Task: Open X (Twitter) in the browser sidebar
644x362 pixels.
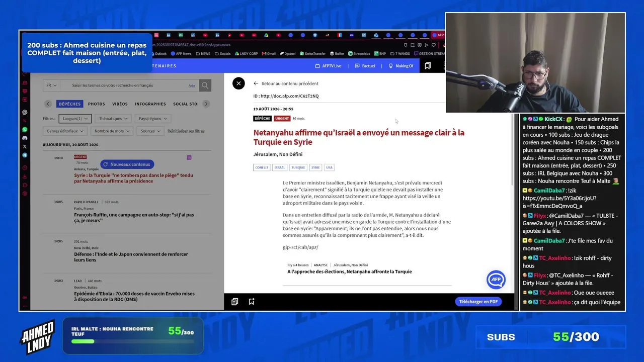Action: (x=25, y=146)
